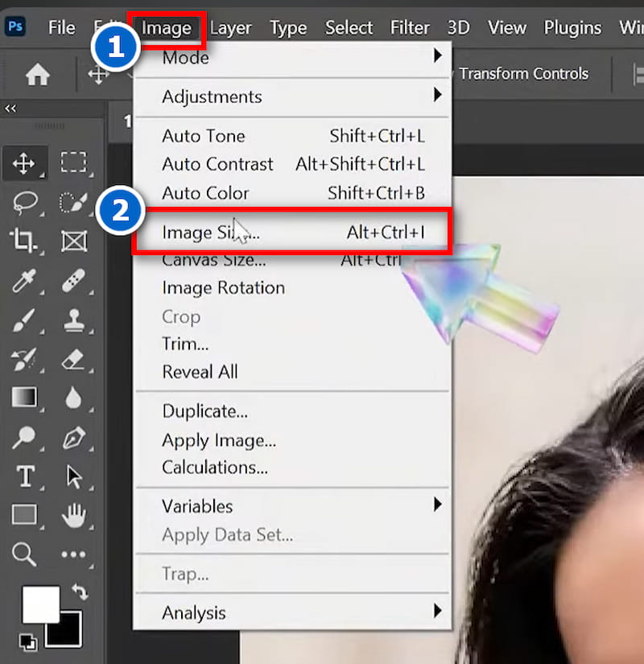Select the Move tool

pos(25,163)
